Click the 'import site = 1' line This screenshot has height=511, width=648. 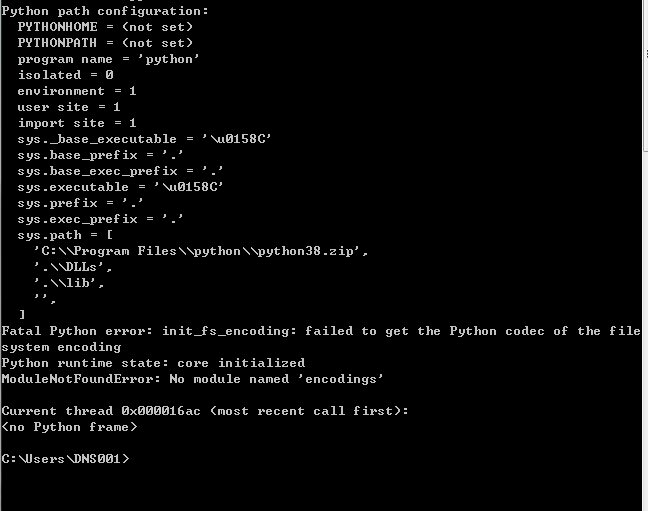pyautogui.click(x=77, y=123)
